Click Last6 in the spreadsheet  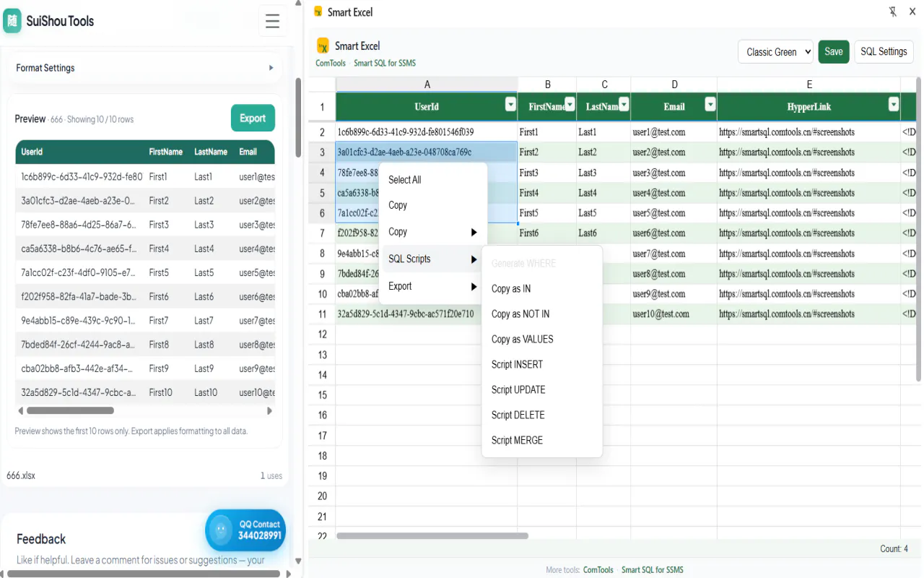pos(603,233)
